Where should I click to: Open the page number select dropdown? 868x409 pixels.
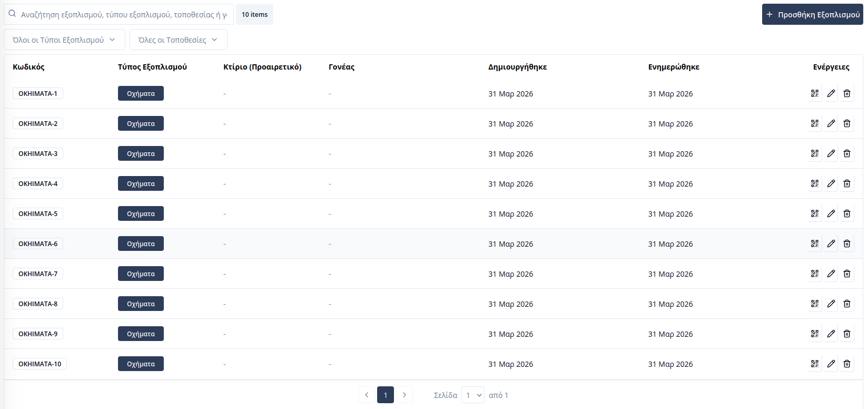click(473, 395)
